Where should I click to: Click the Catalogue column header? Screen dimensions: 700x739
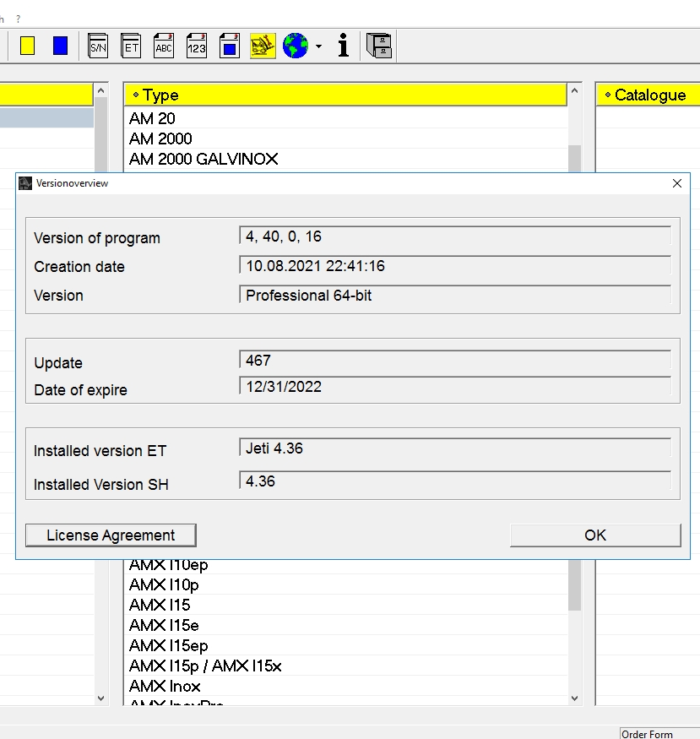648,95
